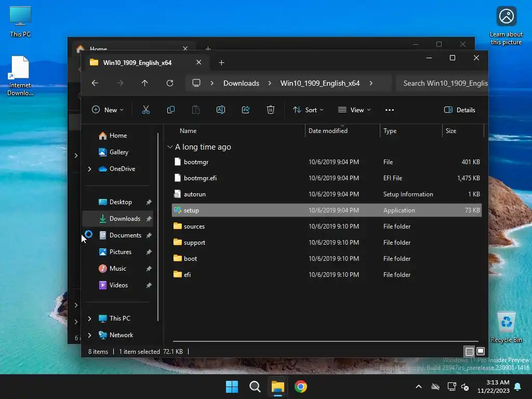The height and width of the screenshot is (399, 532).
Task: Click the volume muted tray icon
Action: pos(465,387)
